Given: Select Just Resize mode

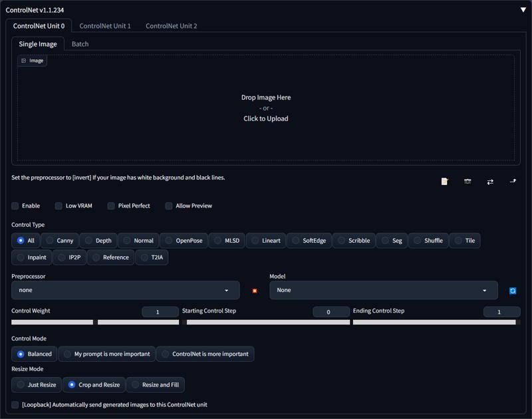Looking at the screenshot, I should click(x=37, y=384).
